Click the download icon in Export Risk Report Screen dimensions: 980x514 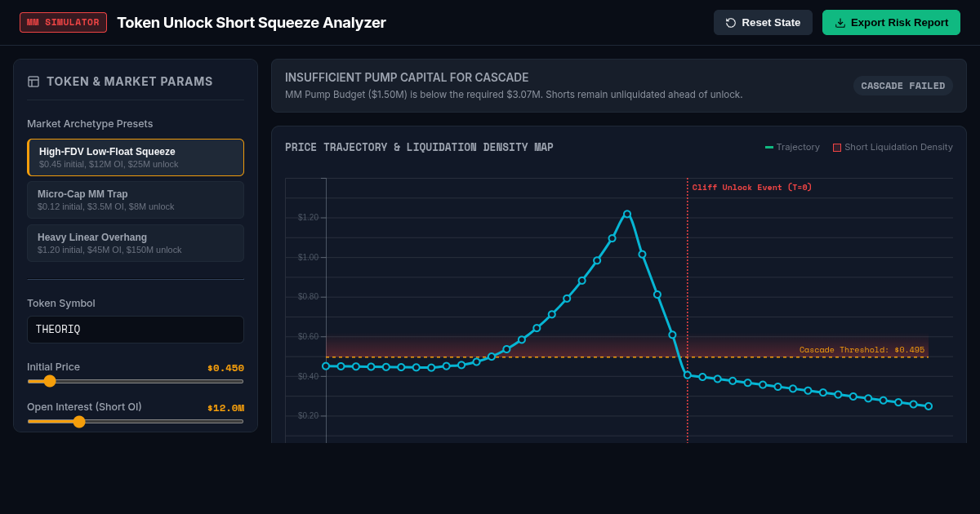[840, 23]
